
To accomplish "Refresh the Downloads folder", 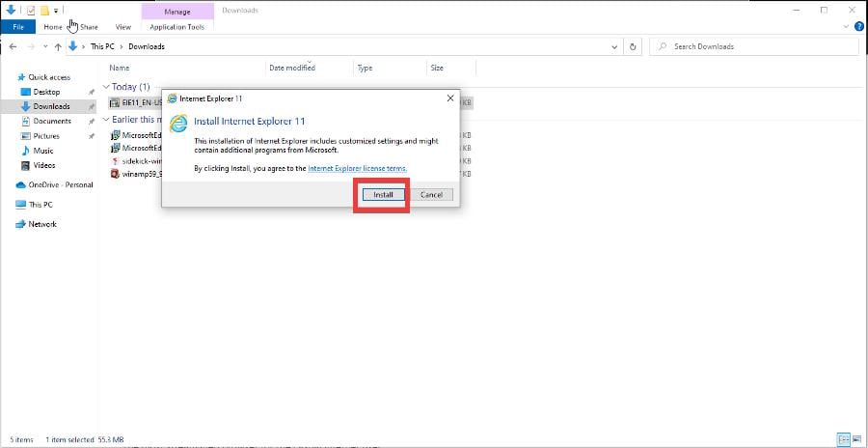I will point(633,47).
